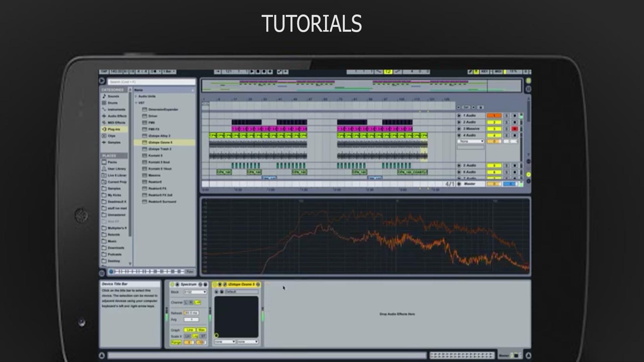
Task: Select the Clips category
Action: [114, 136]
